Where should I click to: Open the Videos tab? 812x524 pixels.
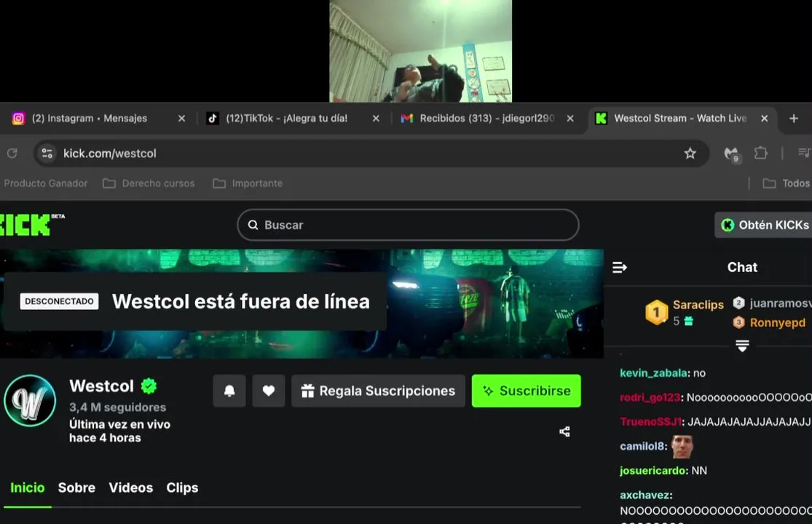[x=131, y=488]
